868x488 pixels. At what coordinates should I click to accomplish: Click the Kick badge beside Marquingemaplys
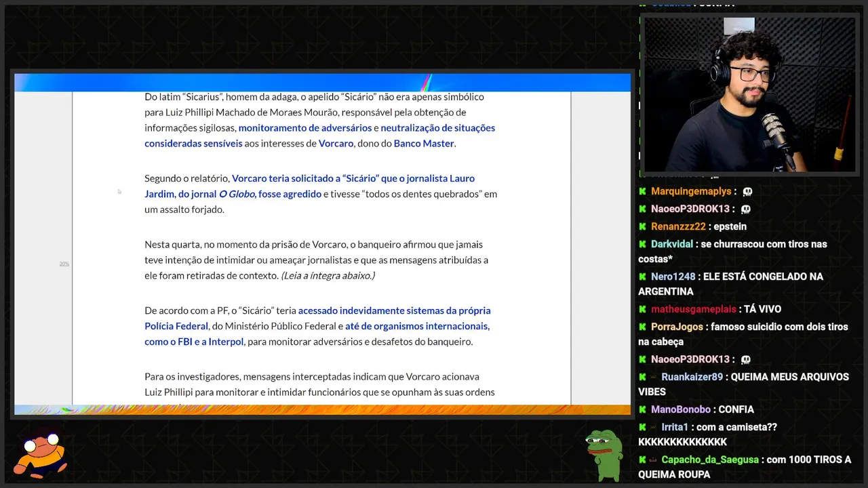coord(642,192)
